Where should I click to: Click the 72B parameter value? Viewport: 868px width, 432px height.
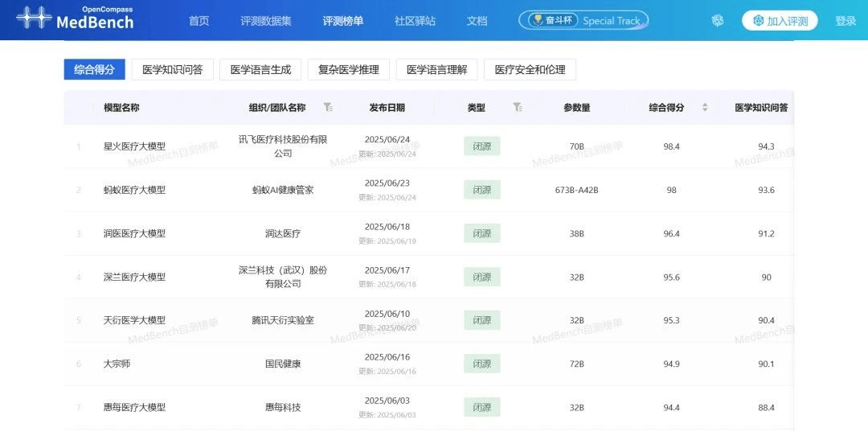(577, 364)
